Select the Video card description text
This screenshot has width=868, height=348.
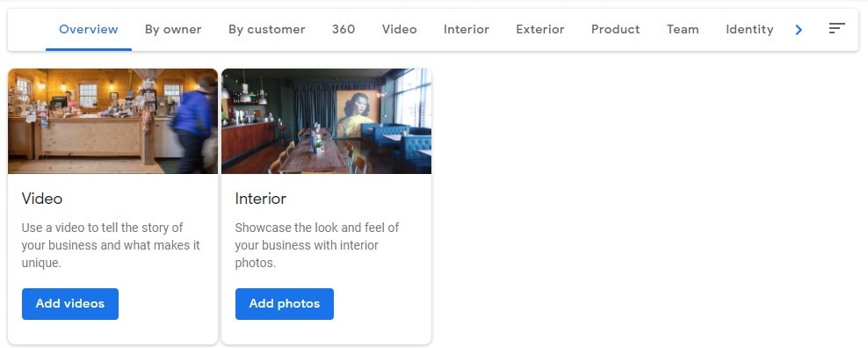click(x=111, y=245)
